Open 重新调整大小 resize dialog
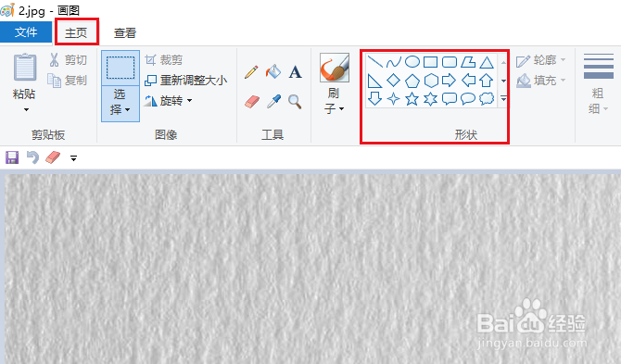The height and width of the screenshot is (364, 621). [x=185, y=81]
